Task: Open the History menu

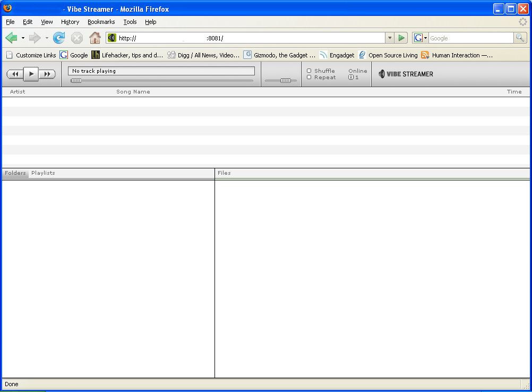Action: [x=70, y=22]
